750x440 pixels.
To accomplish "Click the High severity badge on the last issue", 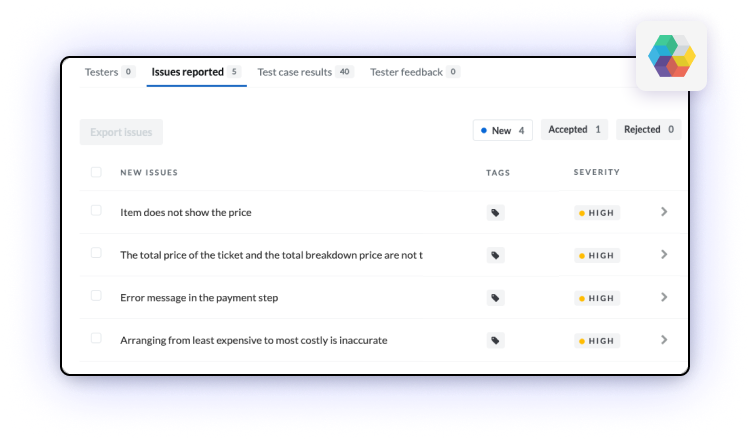I will click(x=597, y=341).
